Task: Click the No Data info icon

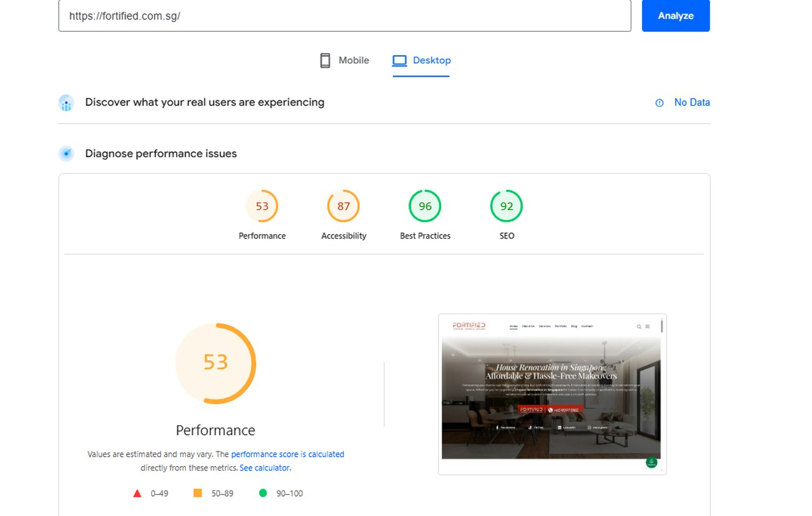Action: [x=660, y=103]
